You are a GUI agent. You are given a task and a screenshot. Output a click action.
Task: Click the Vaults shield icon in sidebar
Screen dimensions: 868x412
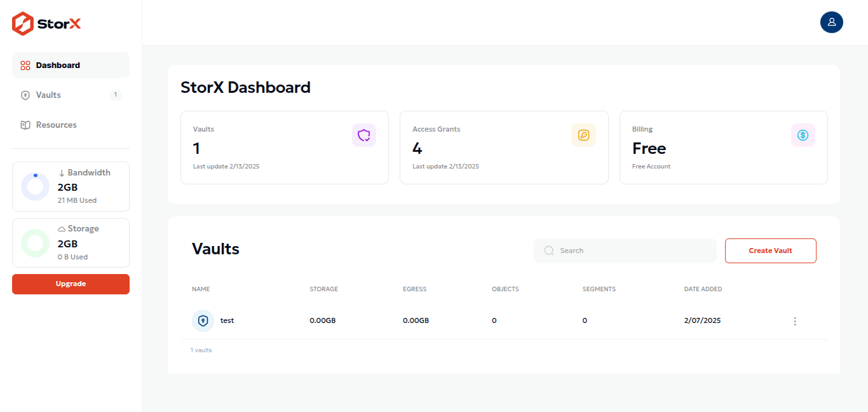[25, 95]
